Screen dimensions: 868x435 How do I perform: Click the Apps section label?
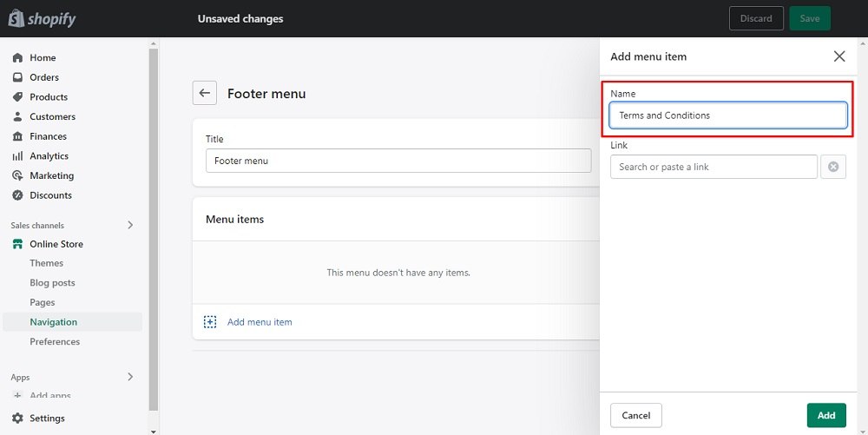click(20, 378)
